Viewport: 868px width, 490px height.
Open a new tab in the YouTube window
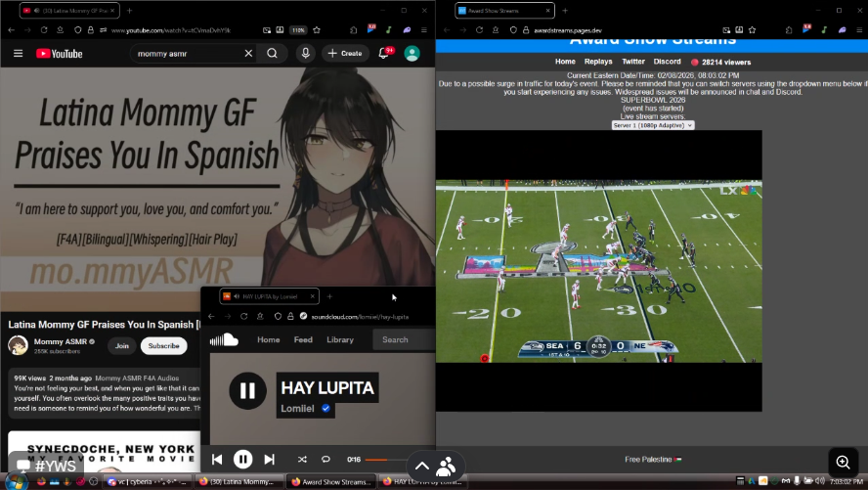point(130,11)
